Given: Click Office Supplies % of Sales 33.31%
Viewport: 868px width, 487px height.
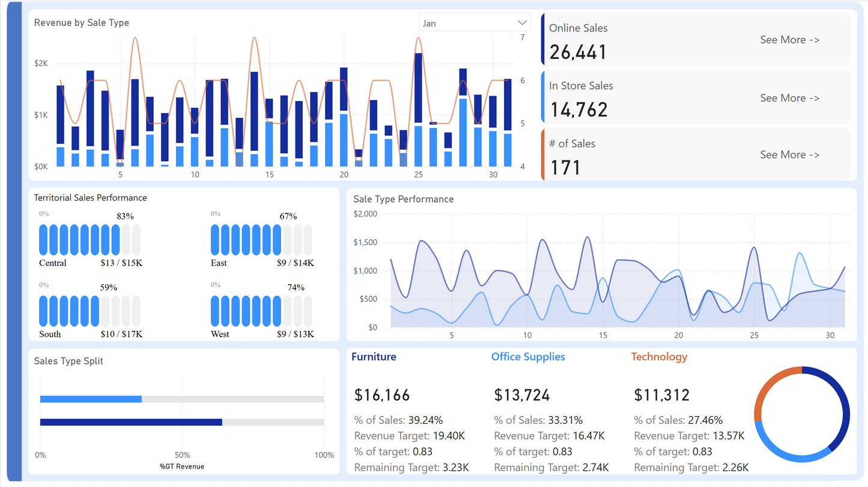Looking at the screenshot, I should coord(538,420).
